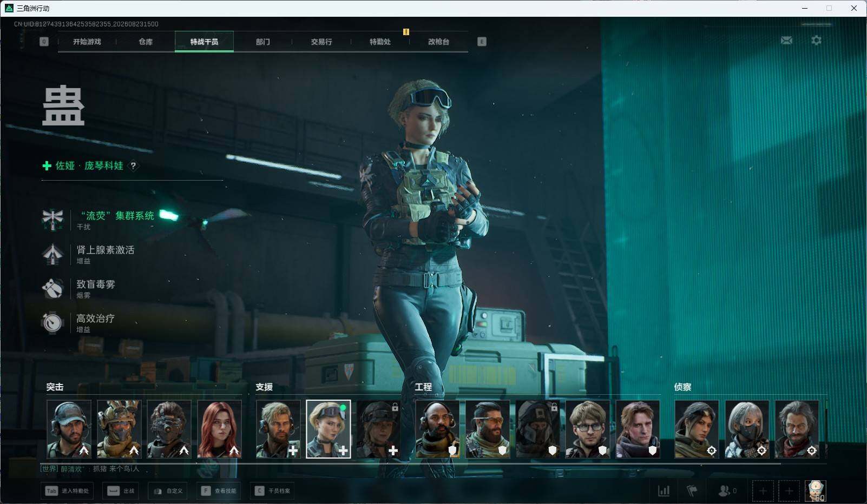
Task: Open the mail envelope icon
Action: click(786, 41)
